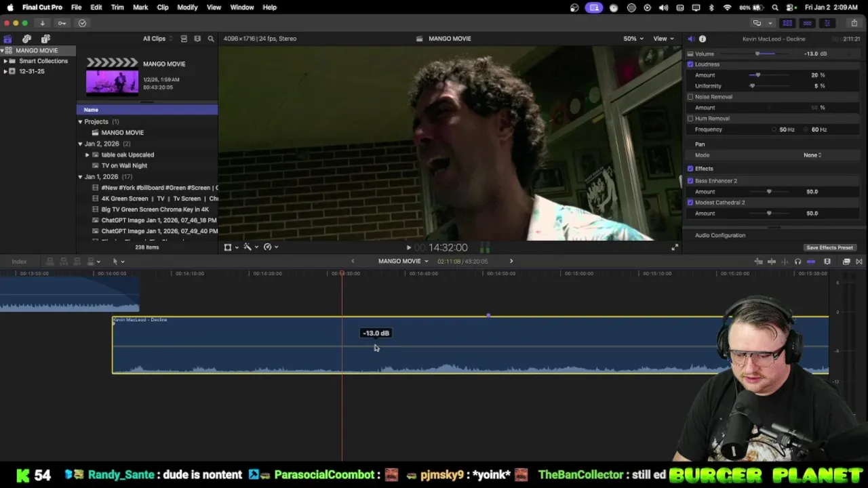Open macOS Control Center icon

pos(791,7)
